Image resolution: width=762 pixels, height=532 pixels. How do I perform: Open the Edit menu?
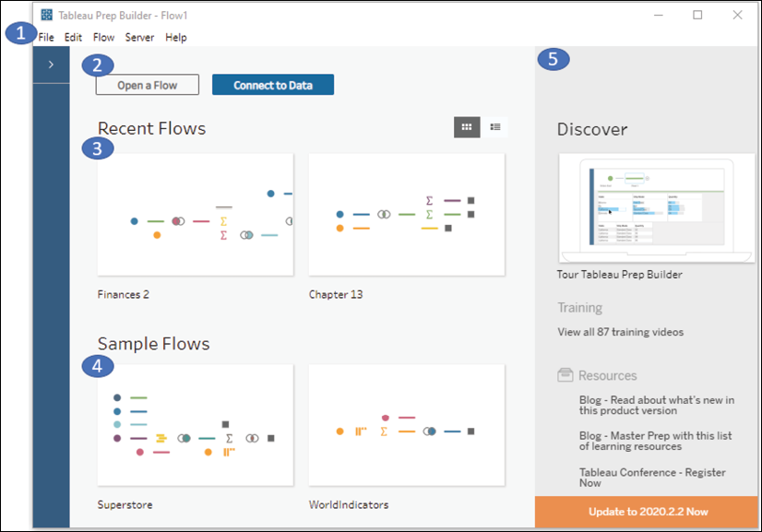click(x=74, y=38)
